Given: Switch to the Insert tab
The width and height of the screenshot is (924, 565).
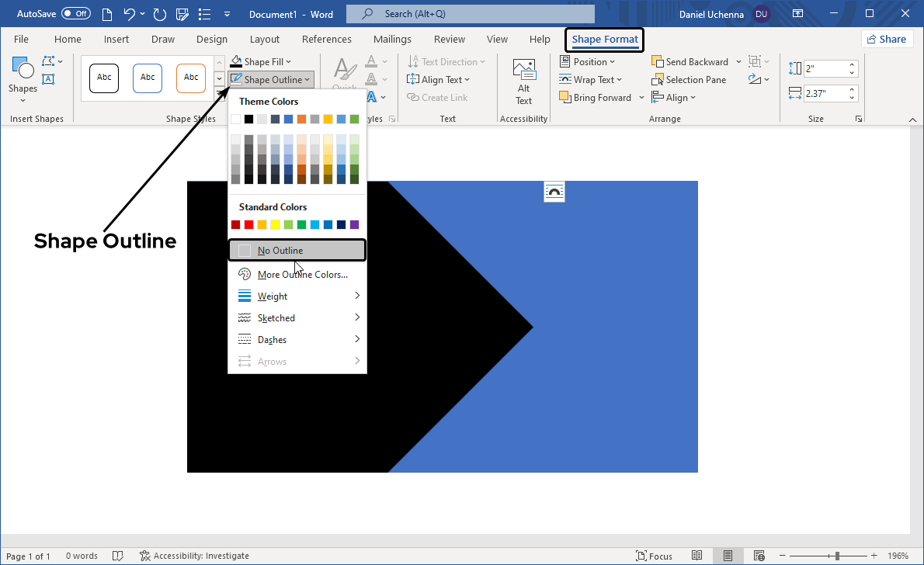Looking at the screenshot, I should coord(116,40).
